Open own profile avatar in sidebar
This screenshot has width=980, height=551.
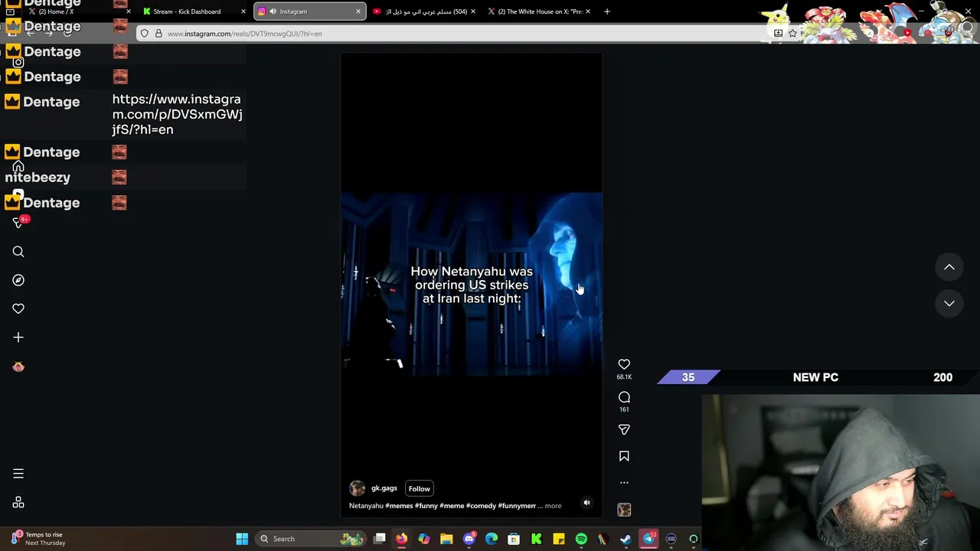[18, 367]
